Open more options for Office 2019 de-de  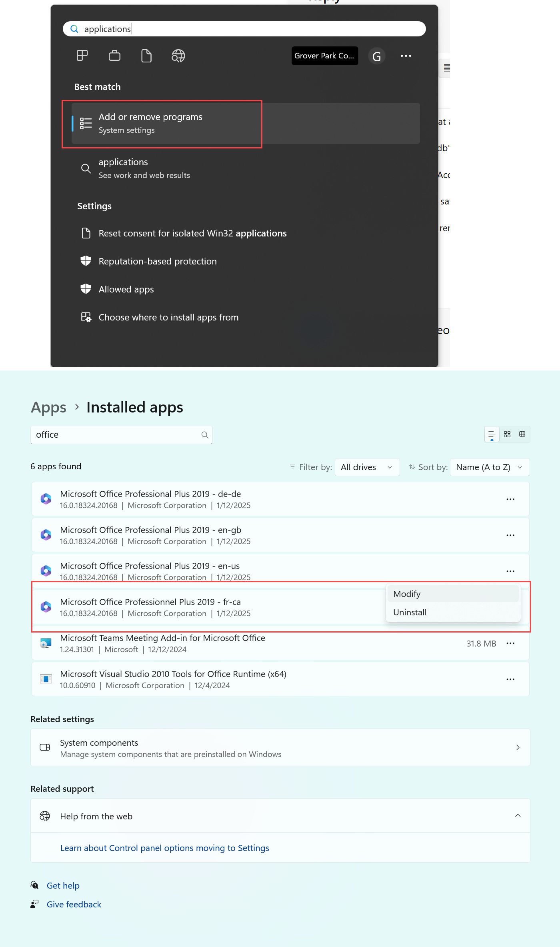pyautogui.click(x=510, y=499)
